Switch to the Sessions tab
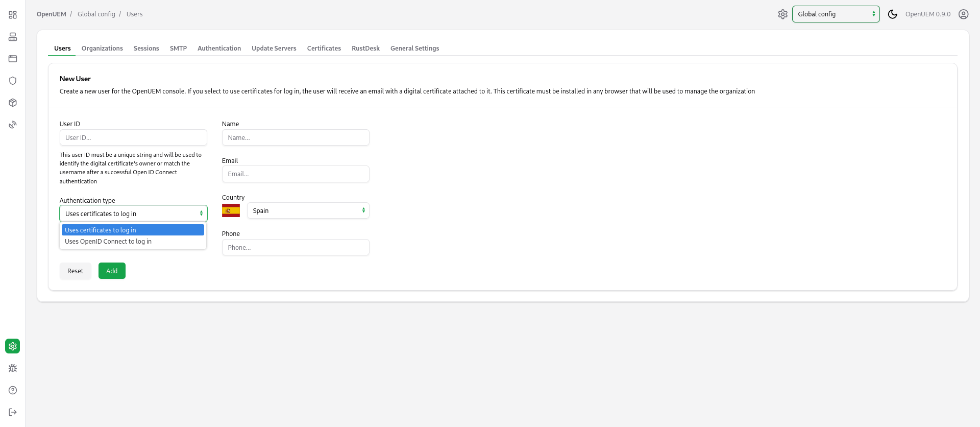Viewport: 980px width, 427px height. [x=146, y=49]
